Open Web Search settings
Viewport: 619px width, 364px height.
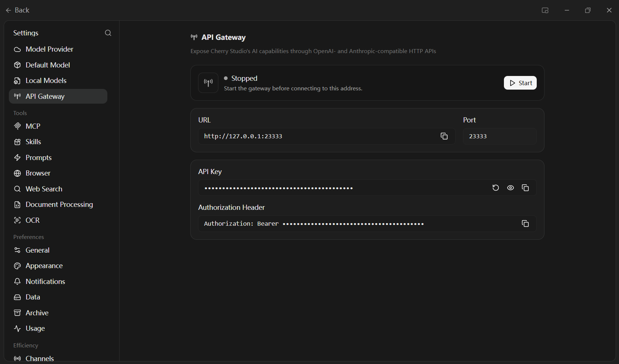click(58, 189)
